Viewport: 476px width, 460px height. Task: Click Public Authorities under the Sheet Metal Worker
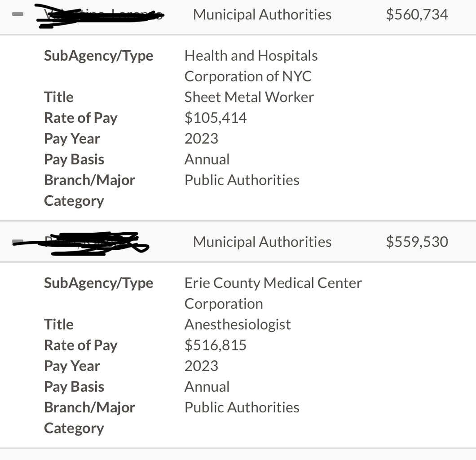point(242,180)
